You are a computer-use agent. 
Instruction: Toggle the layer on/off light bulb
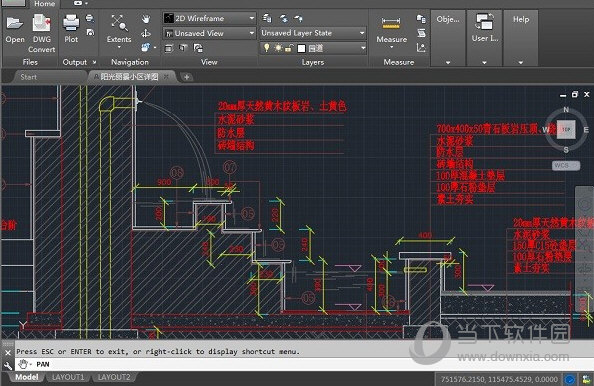(267, 48)
